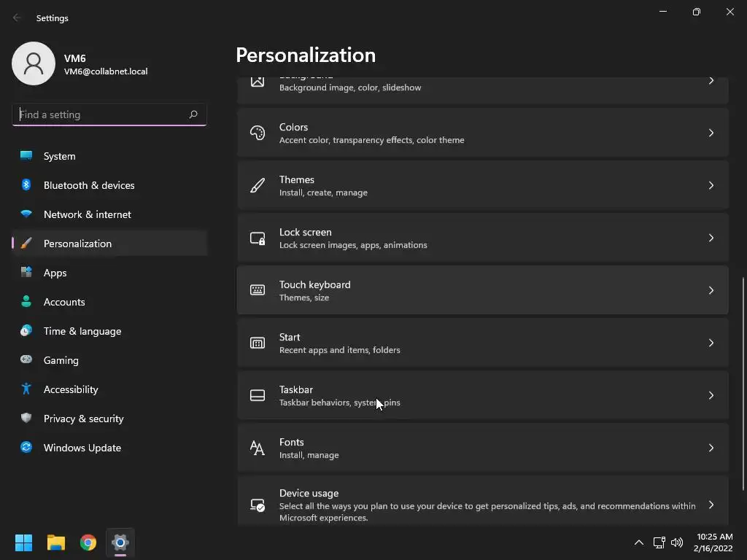Click the Fonts icon
The height and width of the screenshot is (560, 747).
click(x=258, y=448)
